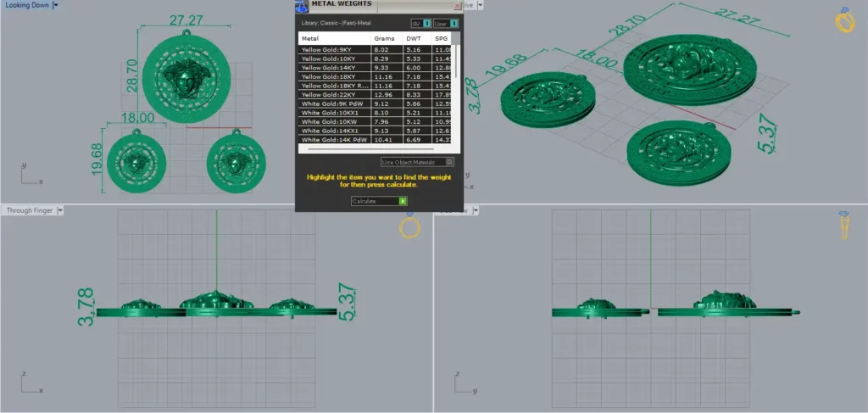Select the Yellow Gold:10KY row
868x413 pixels.
(x=375, y=59)
